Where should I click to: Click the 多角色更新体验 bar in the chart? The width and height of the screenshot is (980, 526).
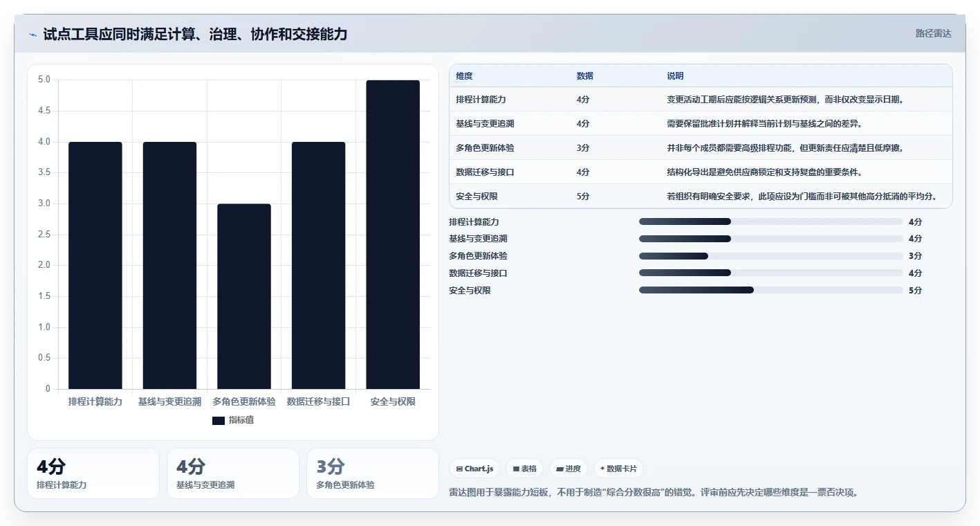pyautogui.click(x=244, y=296)
